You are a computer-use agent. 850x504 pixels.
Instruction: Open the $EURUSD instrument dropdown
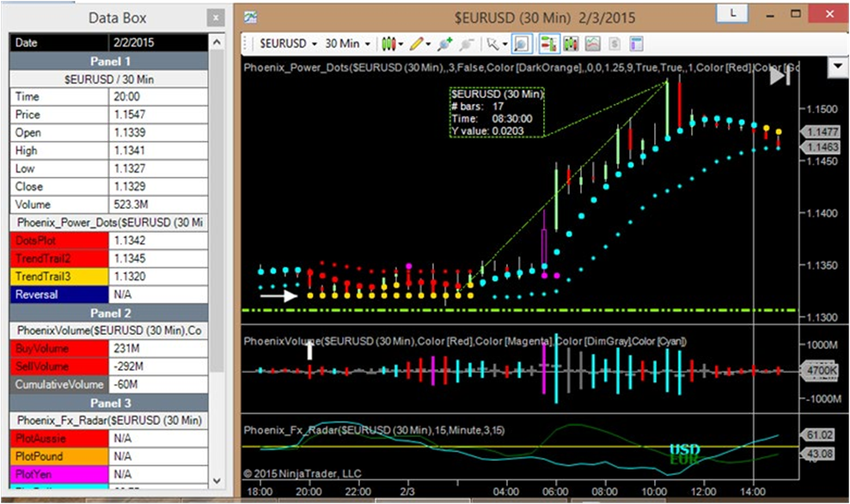pyautogui.click(x=288, y=44)
